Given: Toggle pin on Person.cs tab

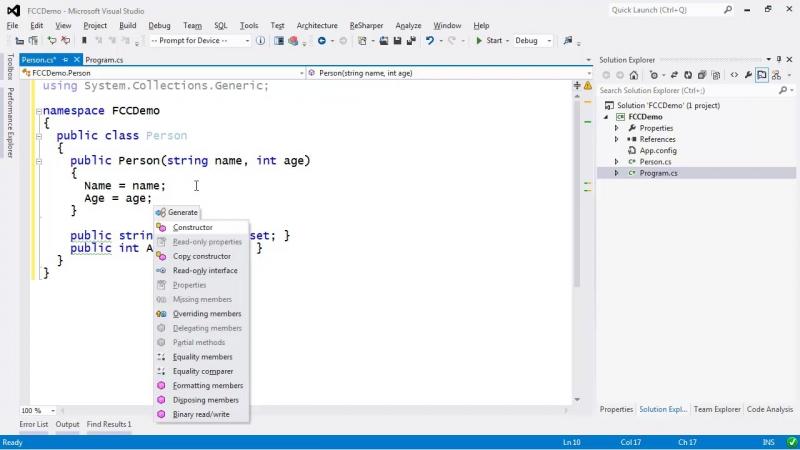Looking at the screenshot, I should pyautogui.click(x=65, y=60).
